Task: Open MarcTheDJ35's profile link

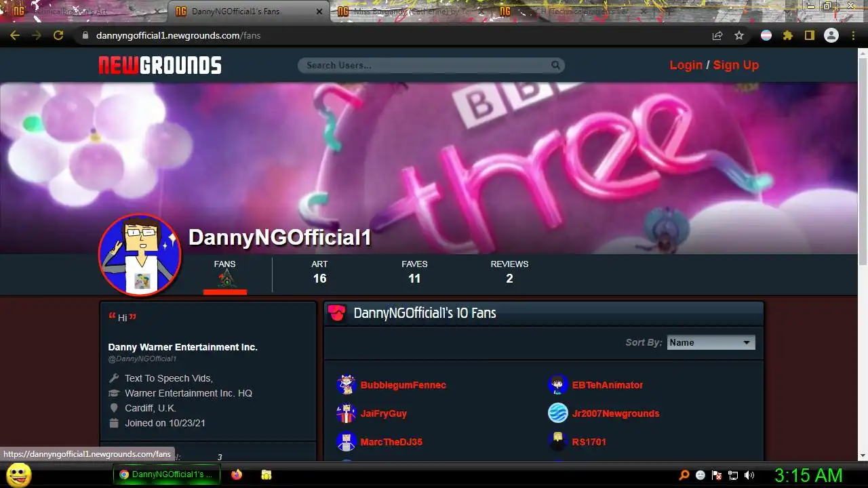Action: tap(391, 442)
